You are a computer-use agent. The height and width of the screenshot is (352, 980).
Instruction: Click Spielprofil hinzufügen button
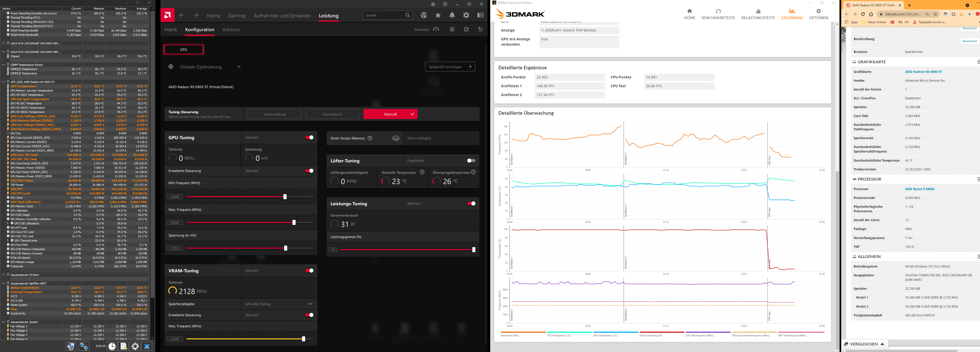(x=450, y=67)
